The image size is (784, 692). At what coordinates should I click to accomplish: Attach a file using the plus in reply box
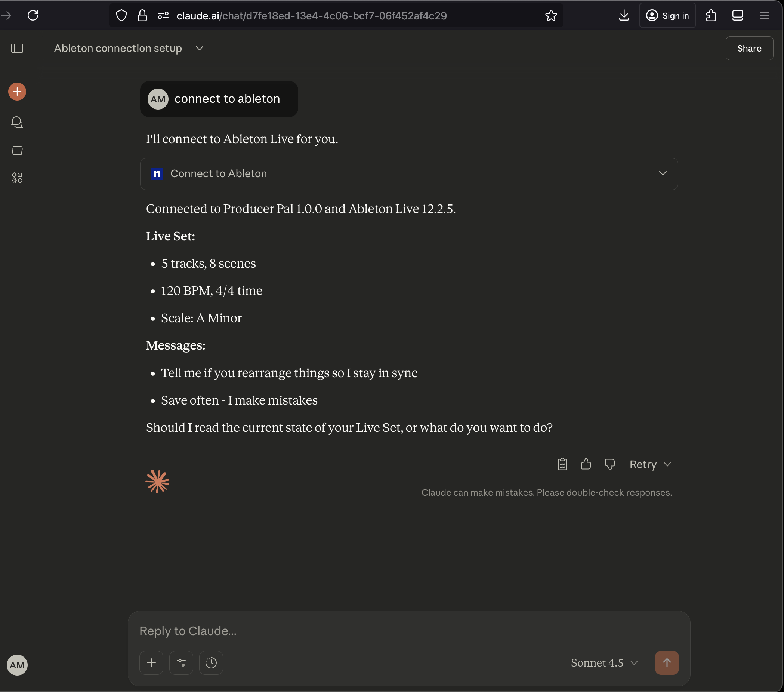point(151,662)
